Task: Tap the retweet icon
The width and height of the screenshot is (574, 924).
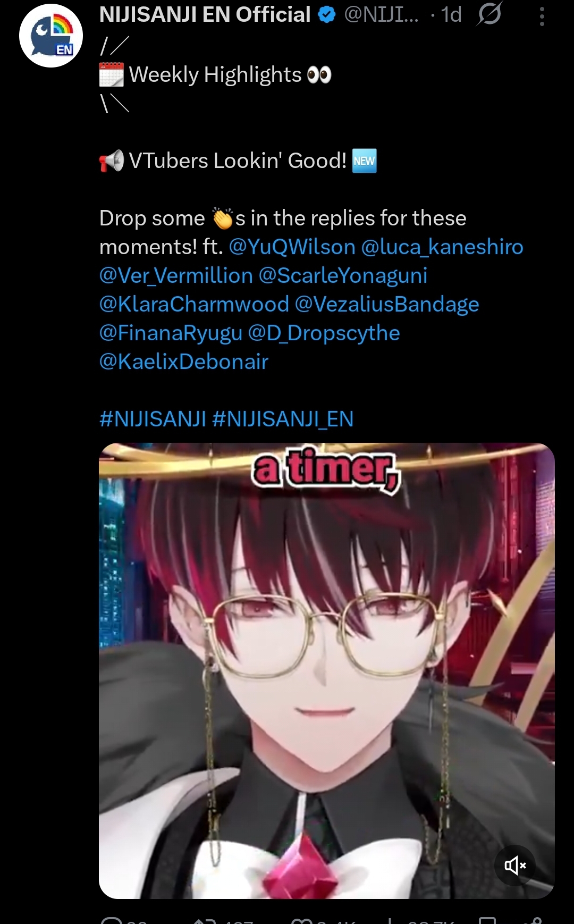Action: pyautogui.click(x=205, y=920)
